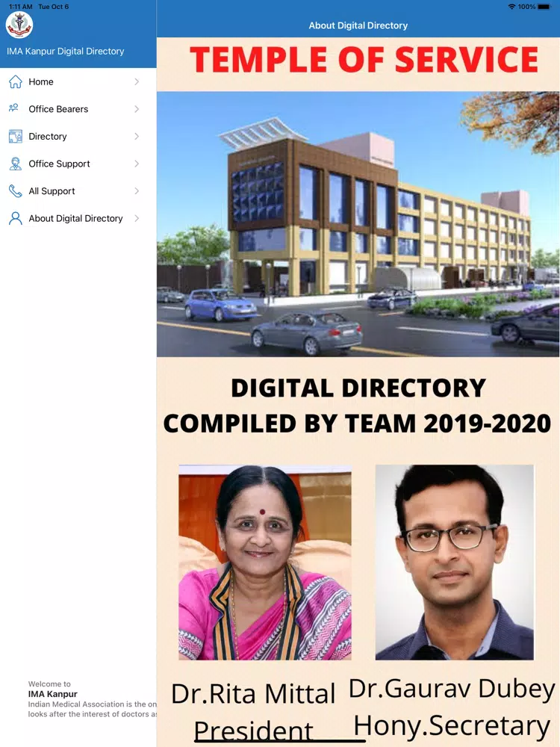Select About Digital Directory menu item
The height and width of the screenshot is (747, 560).
(78, 218)
